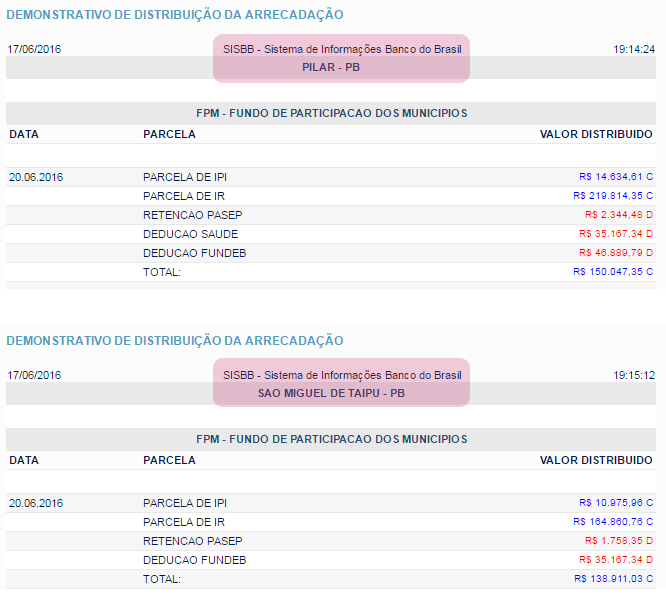Select the municipality name "PILAR - PB"

coord(331,67)
